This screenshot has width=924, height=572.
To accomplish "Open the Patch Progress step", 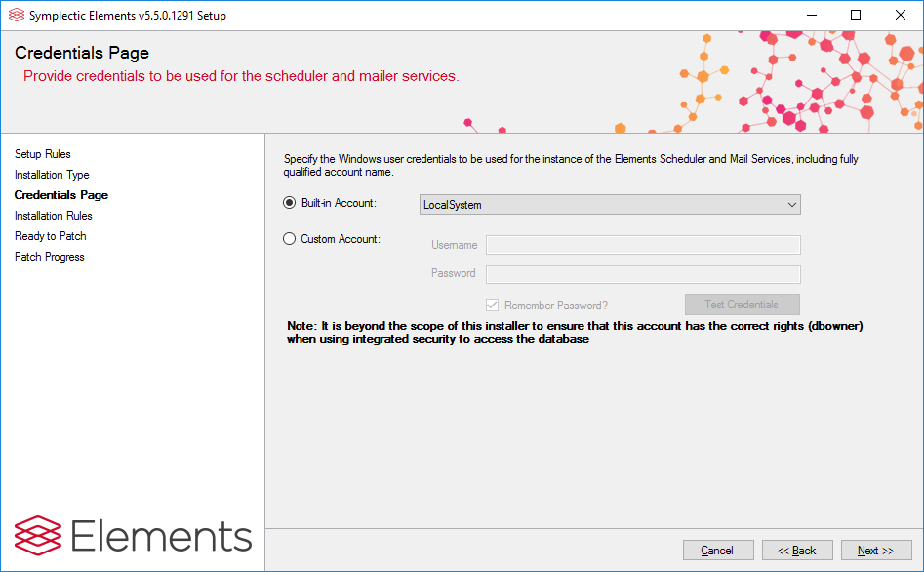I will (x=50, y=257).
